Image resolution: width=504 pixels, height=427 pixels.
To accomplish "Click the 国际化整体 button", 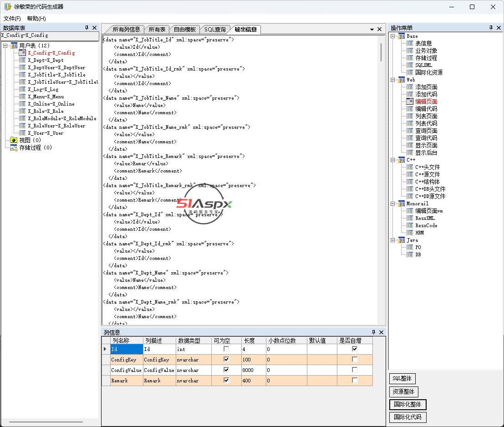I will point(407,404).
